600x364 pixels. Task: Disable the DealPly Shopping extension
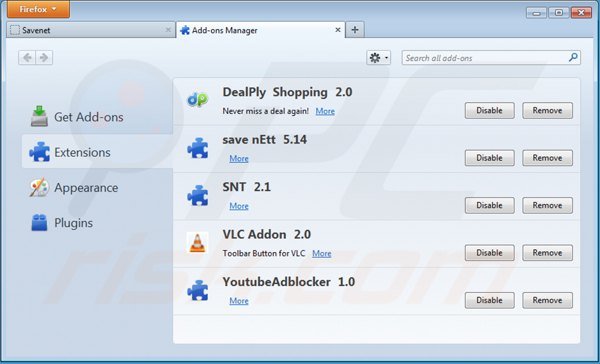(489, 110)
